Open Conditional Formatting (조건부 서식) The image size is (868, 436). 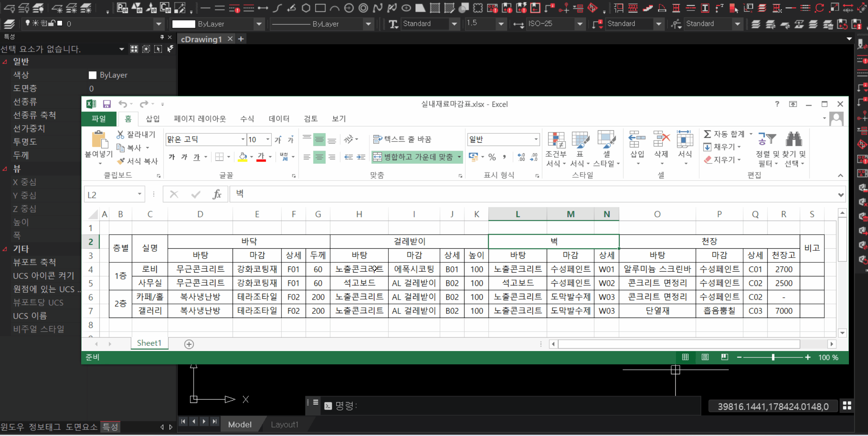click(556, 149)
